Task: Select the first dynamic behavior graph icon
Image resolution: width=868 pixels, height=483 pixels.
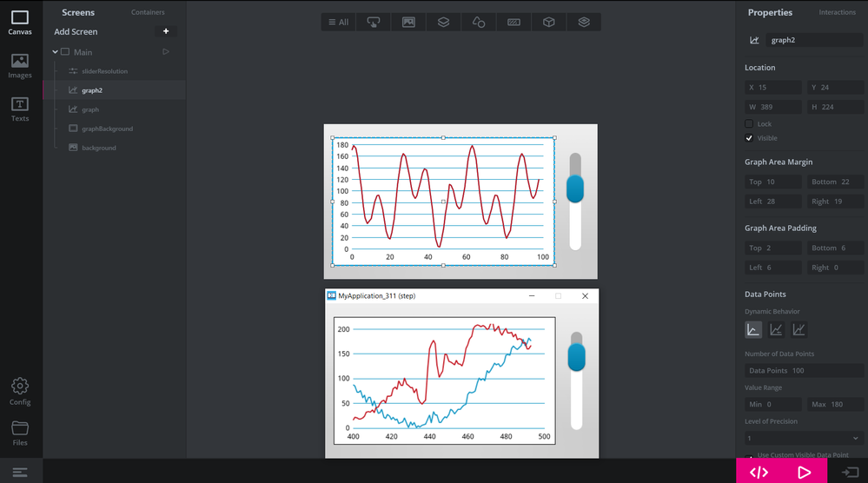Action: pyautogui.click(x=752, y=330)
